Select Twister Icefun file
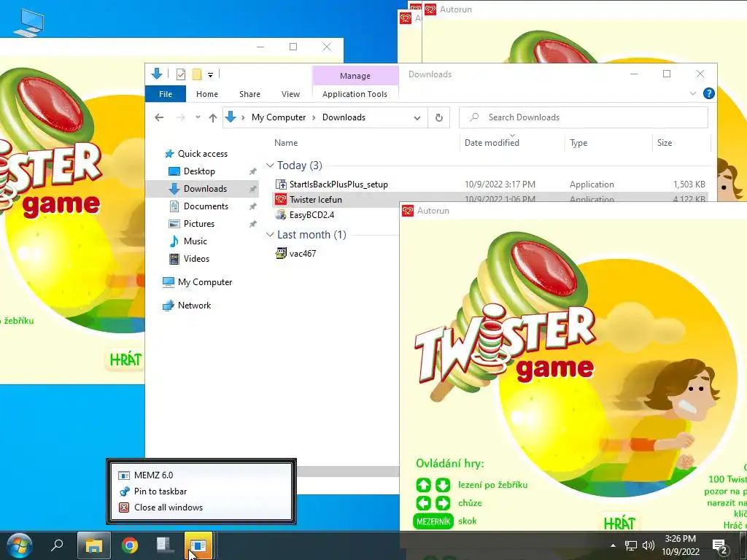 315,200
